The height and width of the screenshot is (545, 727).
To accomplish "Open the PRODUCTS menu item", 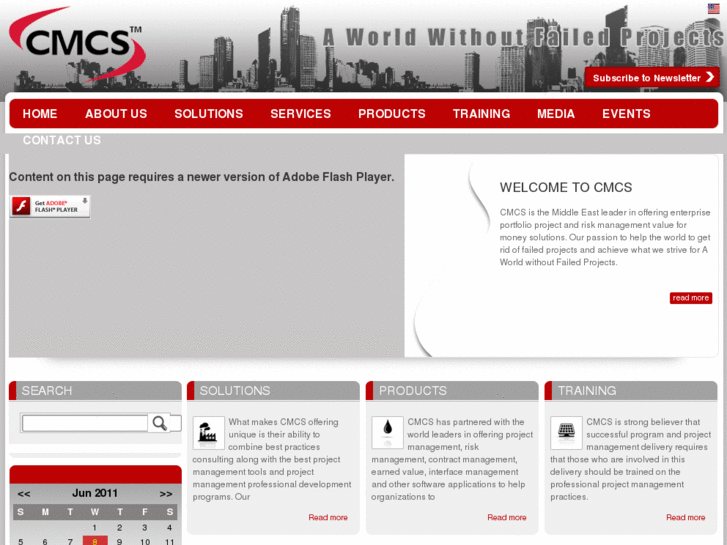I will (x=392, y=114).
